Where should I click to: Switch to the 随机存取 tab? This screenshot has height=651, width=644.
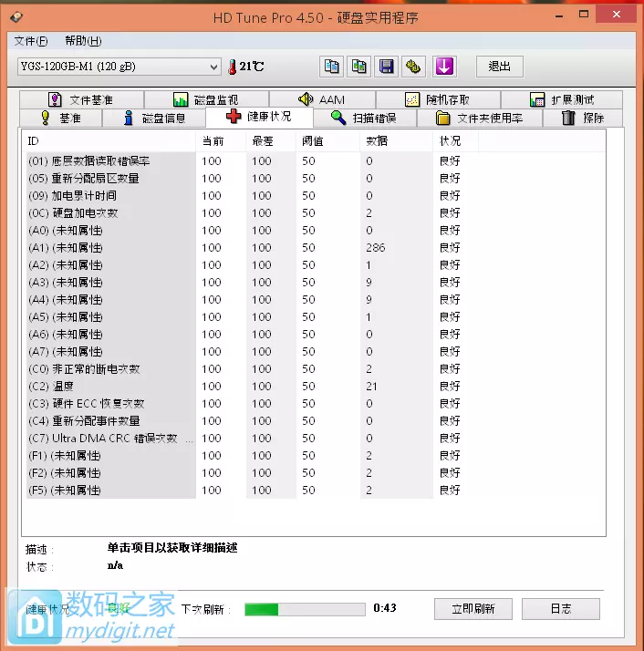coord(438,99)
